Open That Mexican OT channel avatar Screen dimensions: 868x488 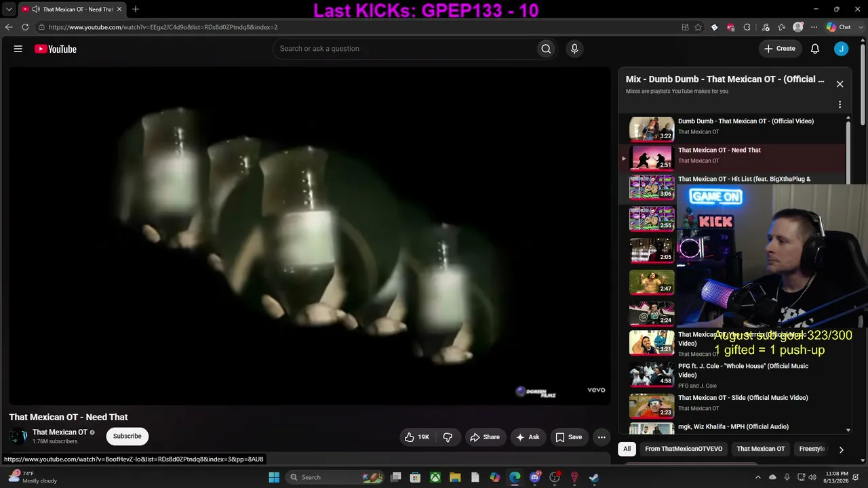18,436
